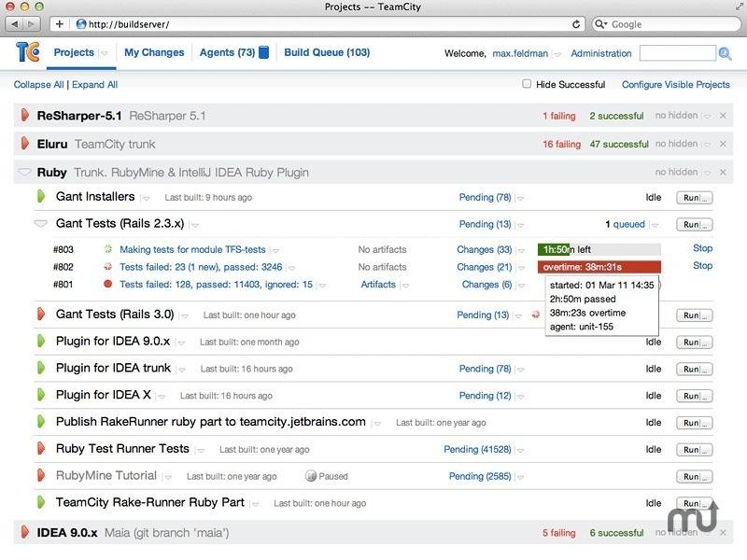Click the green status icon for Publish RakeRunner
The image size is (747, 560).
(x=41, y=421)
